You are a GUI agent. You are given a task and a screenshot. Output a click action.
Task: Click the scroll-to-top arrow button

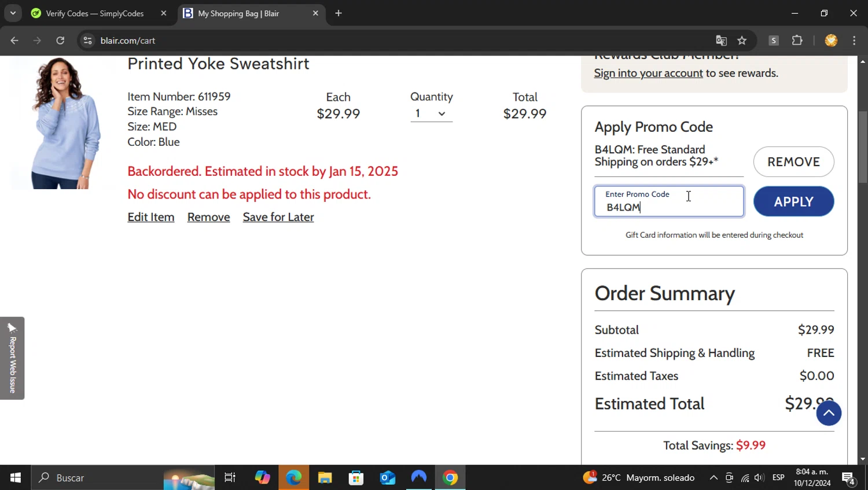[x=829, y=413]
